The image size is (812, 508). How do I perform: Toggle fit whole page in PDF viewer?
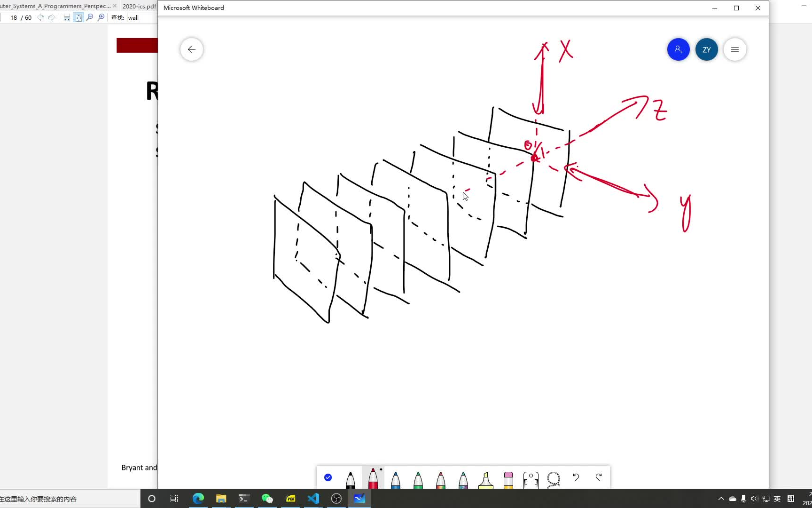(x=78, y=17)
